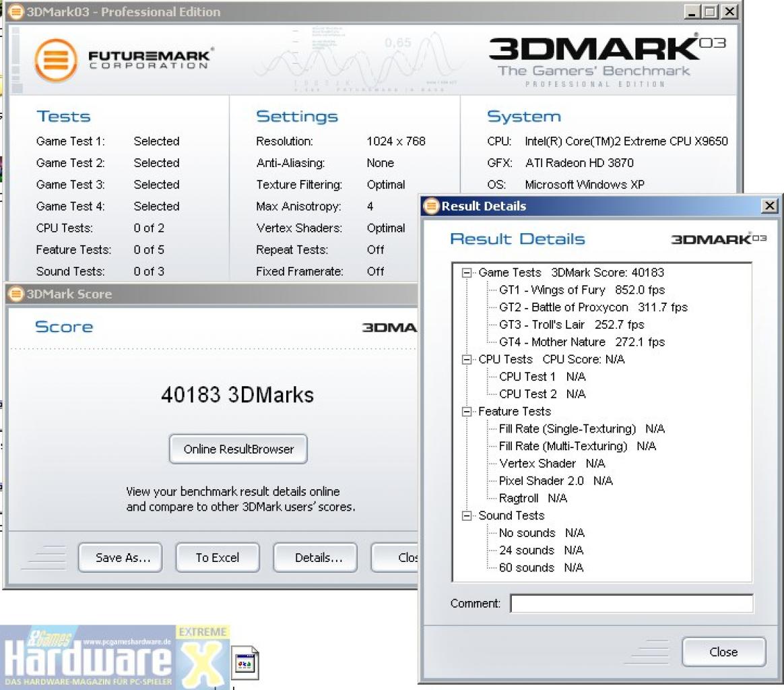Viewport: 784px width, 690px height.
Task: Click the ATI Radeon HD 3870 text
Action: tap(579, 163)
